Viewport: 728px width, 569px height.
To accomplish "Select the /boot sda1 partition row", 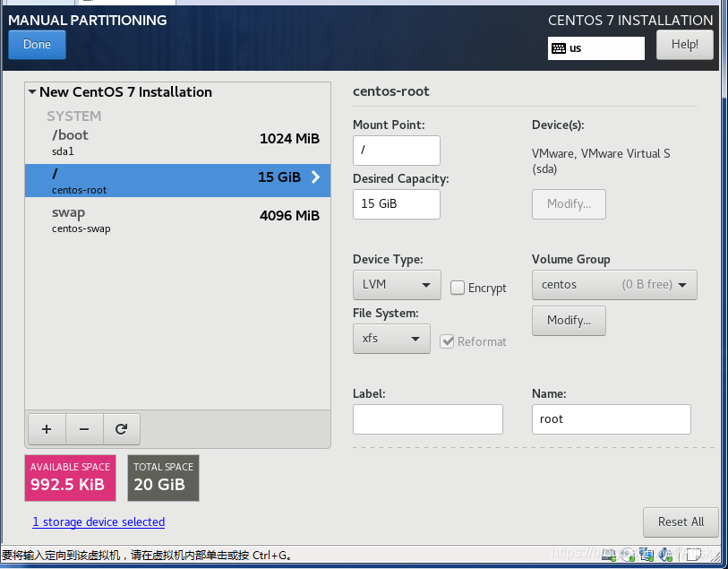I will [178, 142].
